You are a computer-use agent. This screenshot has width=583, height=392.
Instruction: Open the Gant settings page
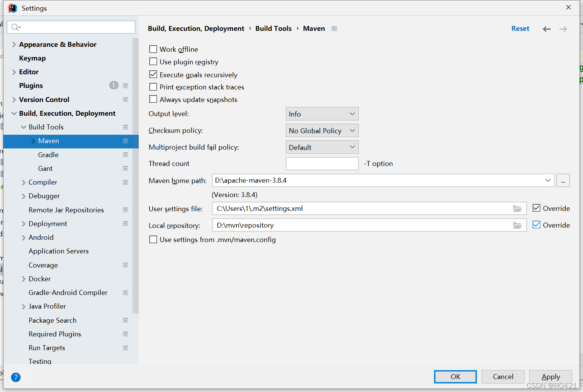[x=45, y=168]
